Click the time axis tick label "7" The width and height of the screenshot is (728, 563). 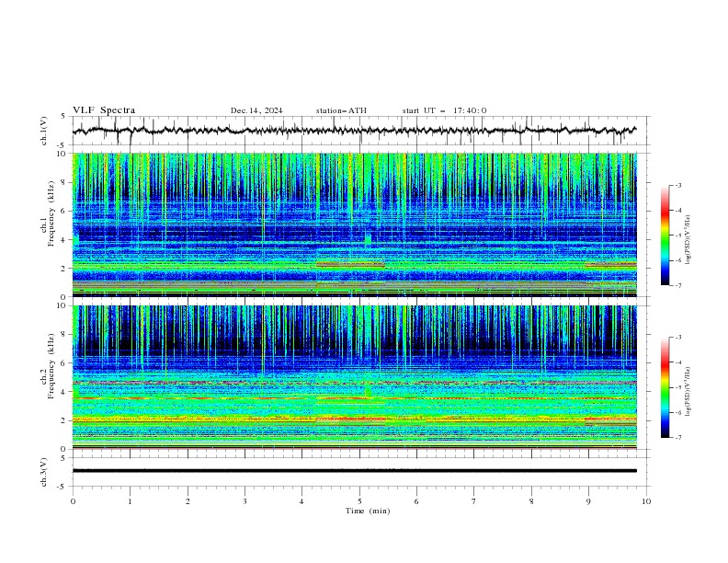coord(474,501)
